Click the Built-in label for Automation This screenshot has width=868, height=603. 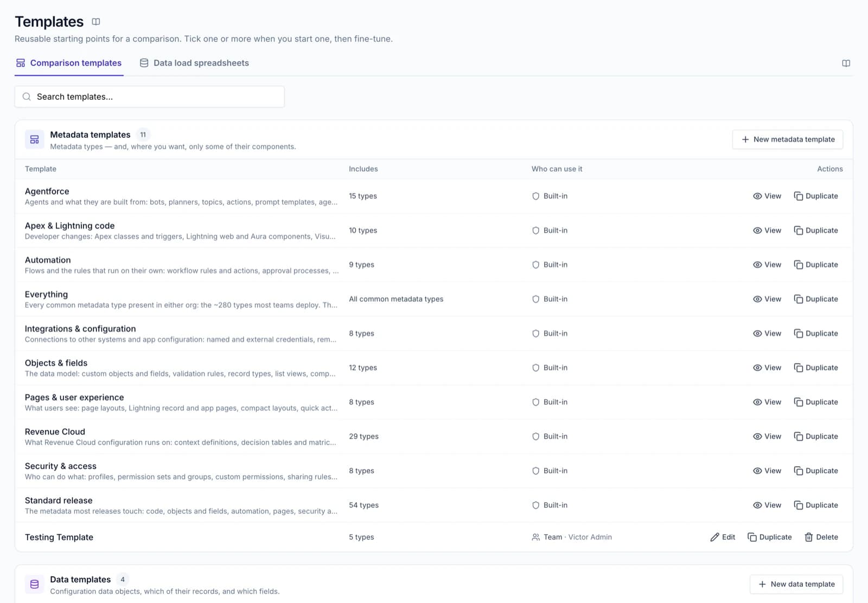tap(550, 264)
